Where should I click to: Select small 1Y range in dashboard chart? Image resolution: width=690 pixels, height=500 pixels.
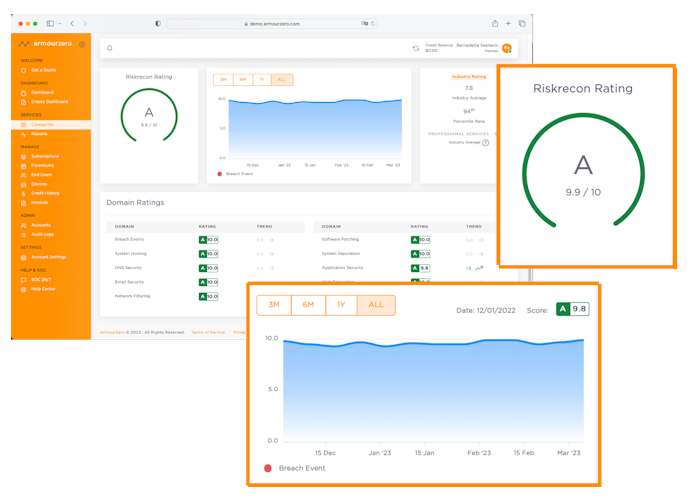click(x=262, y=80)
